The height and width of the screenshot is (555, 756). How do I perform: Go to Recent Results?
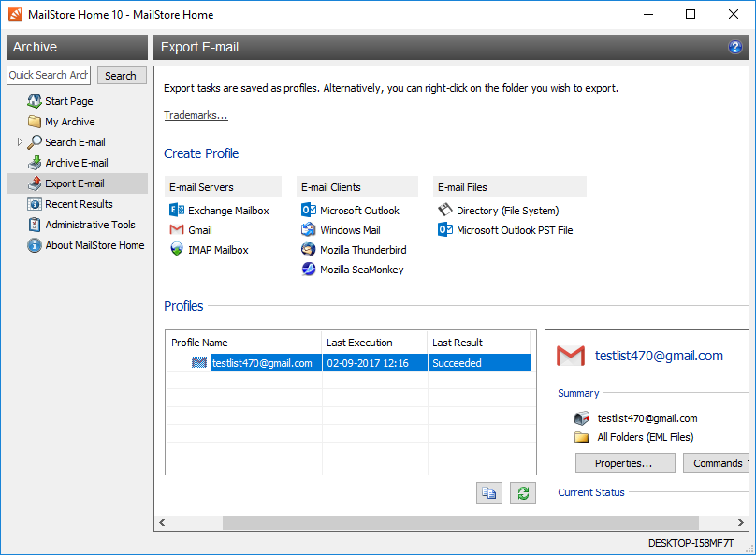[79, 204]
